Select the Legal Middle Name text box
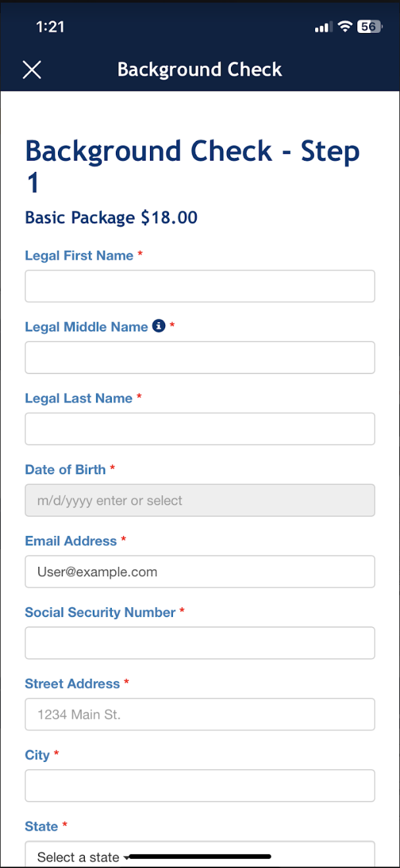400x868 pixels. [x=199, y=358]
